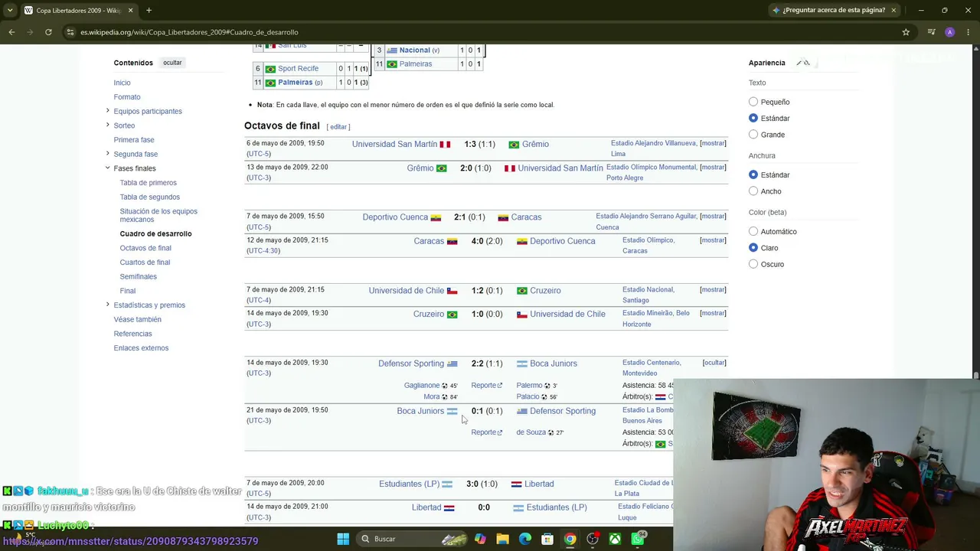Bookmark this page with the star icon
980x551 pixels.
pos(906,32)
